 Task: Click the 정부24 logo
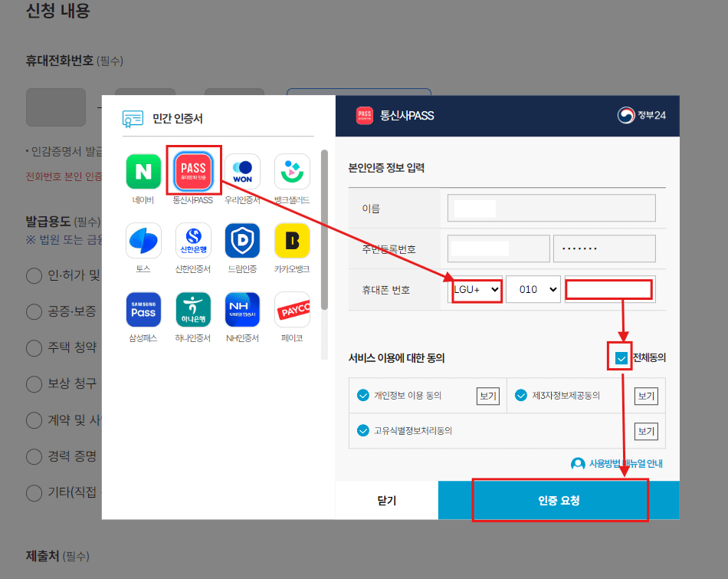641,115
